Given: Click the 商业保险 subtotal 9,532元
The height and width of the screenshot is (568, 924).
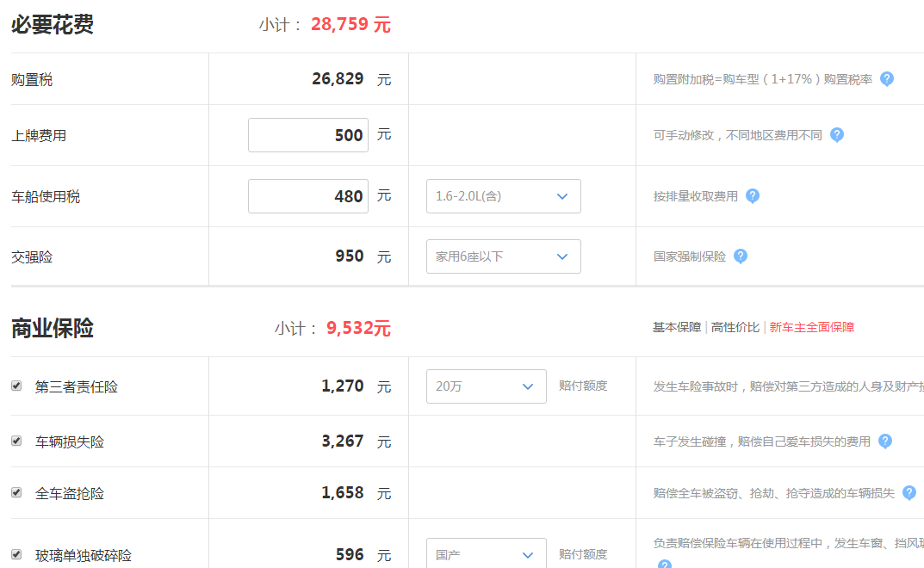Looking at the screenshot, I should pyautogui.click(x=358, y=328).
